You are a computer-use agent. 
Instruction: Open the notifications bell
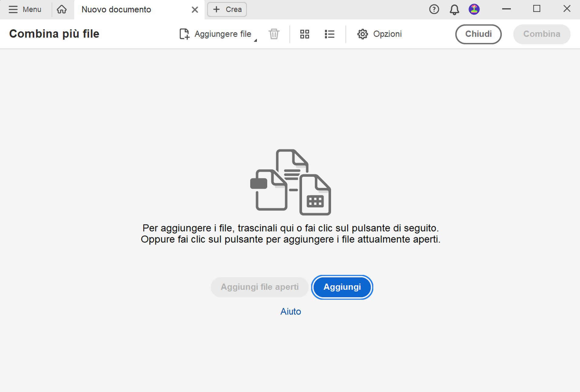[454, 9]
